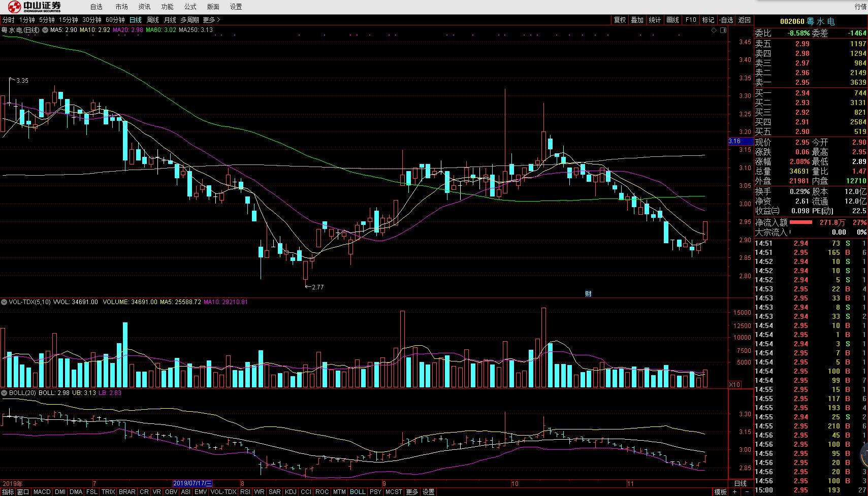This screenshot has height=496, width=868.
Task: Switch indicator to ASI
Action: click(x=186, y=492)
